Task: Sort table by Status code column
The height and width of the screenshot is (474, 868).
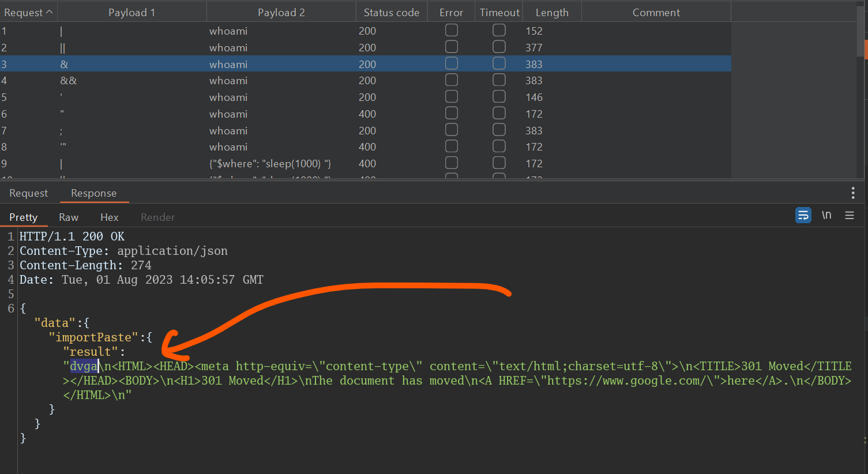Action: click(392, 12)
